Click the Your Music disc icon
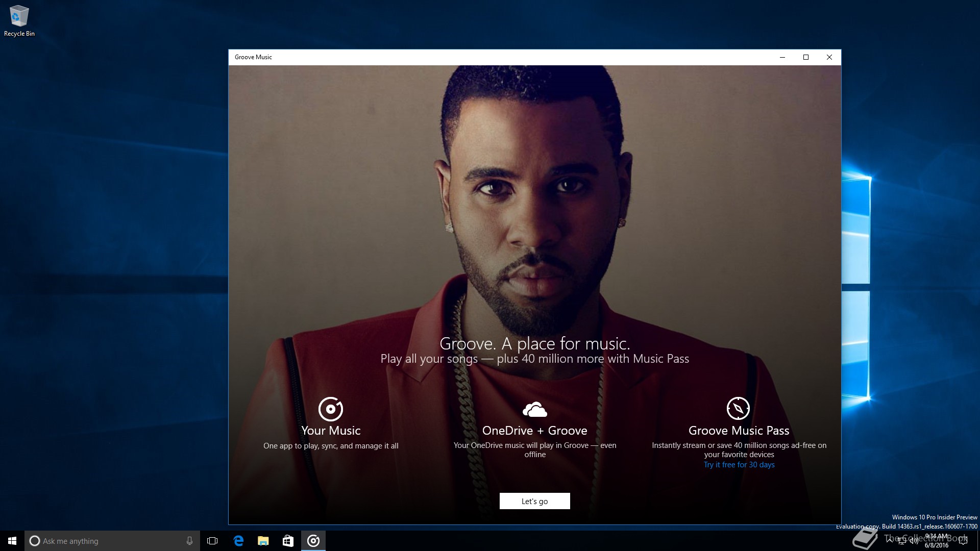The width and height of the screenshot is (980, 551). tap(331, 409)
